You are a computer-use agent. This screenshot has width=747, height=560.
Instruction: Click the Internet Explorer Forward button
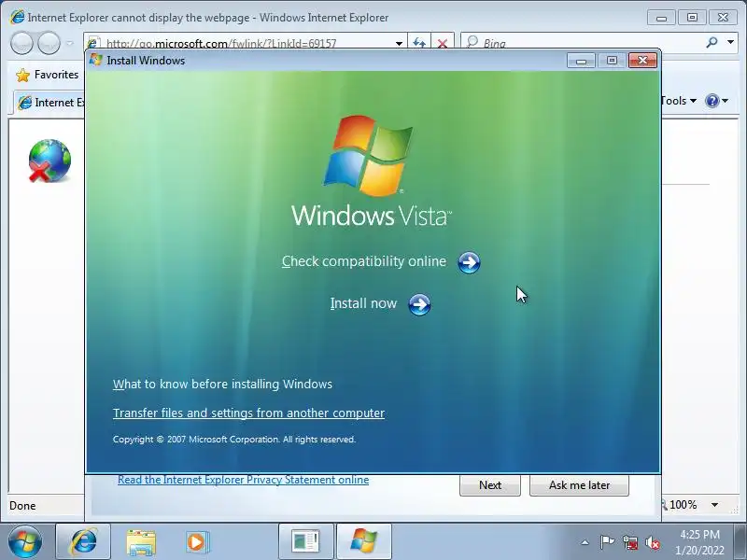point(49,43)
